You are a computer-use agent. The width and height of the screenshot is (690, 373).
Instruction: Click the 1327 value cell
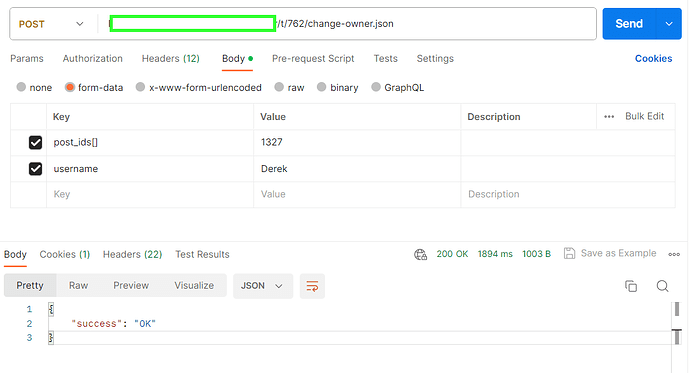point(357,143)
